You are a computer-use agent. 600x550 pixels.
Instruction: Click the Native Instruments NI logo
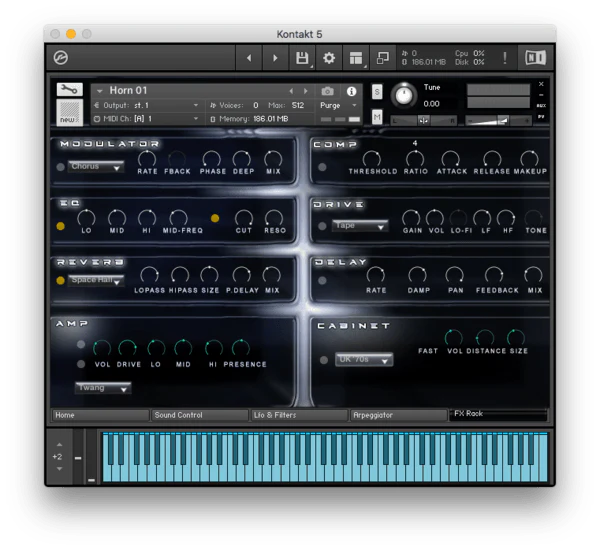(x=535, y=58)
